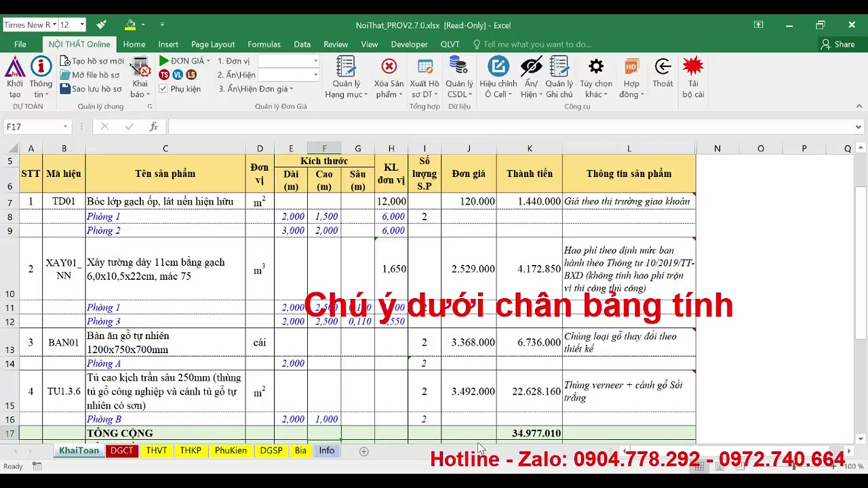
Task: Click Tạo hồ sơ mới
Action: [x=92, y=61]
